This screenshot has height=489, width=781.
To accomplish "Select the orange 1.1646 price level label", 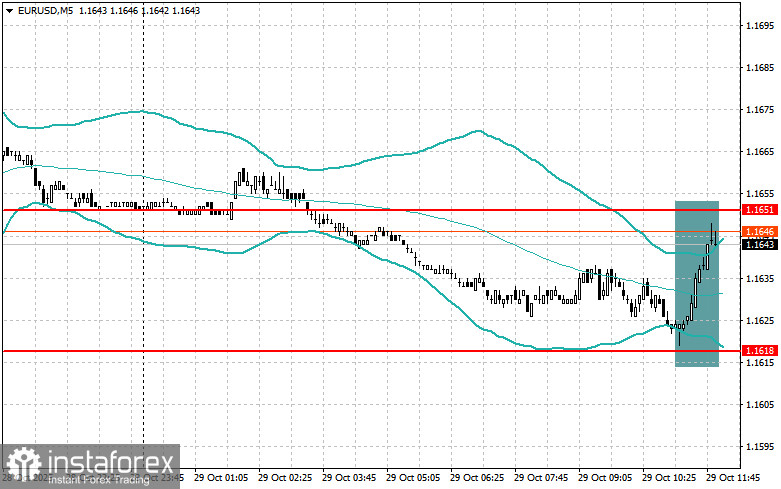I will [x=760, y=232].
